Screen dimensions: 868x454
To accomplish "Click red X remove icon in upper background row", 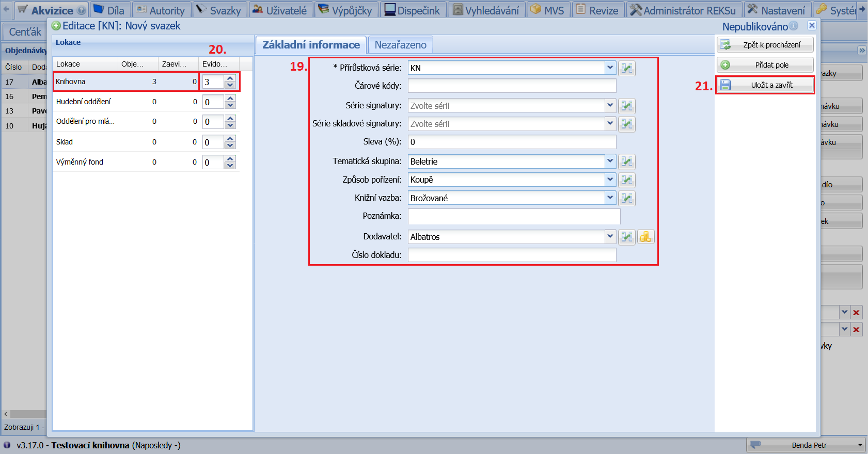I will coord(856,313).
